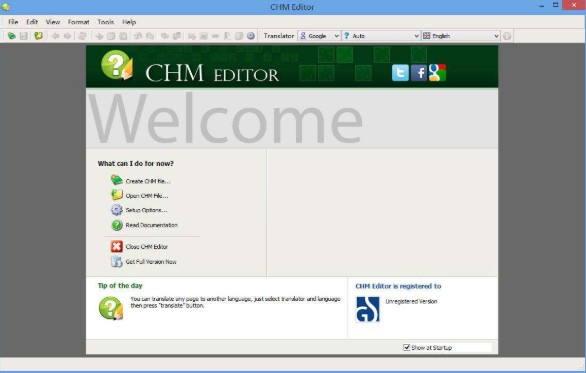The height and width of the screenshot is (373, 586).
Task: Open the English target language dropdown
Action: (461, 36)
